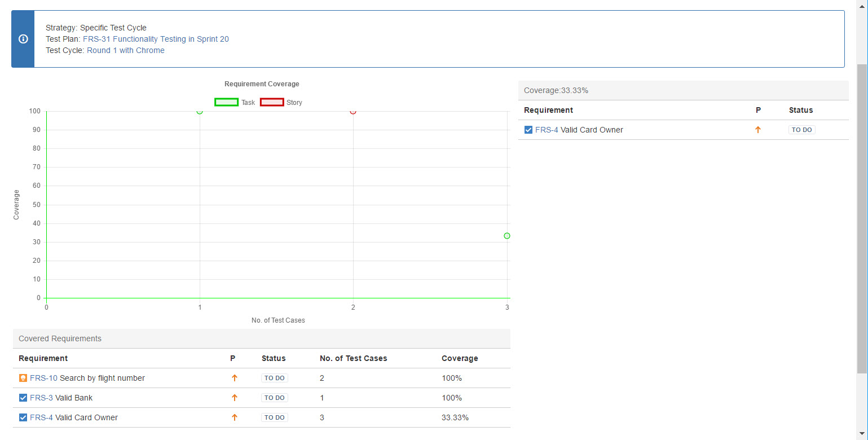The image size is (868, 440).
Task: Toggle the Task legend swatch
Action: (x=226, y=102)
